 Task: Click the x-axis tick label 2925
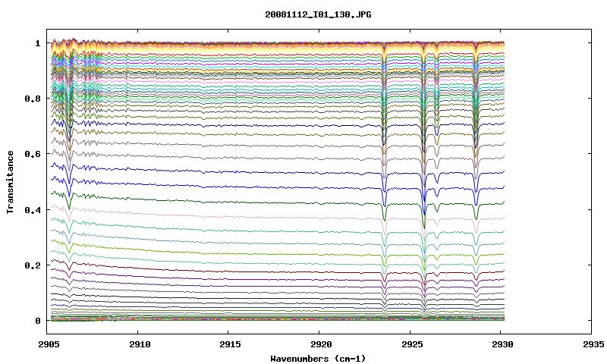[412, 344]
